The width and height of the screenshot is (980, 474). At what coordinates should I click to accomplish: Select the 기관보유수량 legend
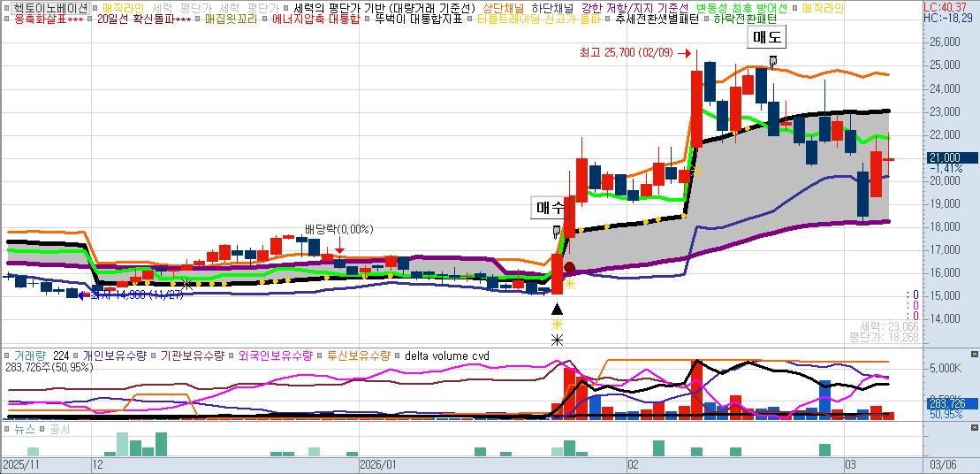tap(192, 356)
